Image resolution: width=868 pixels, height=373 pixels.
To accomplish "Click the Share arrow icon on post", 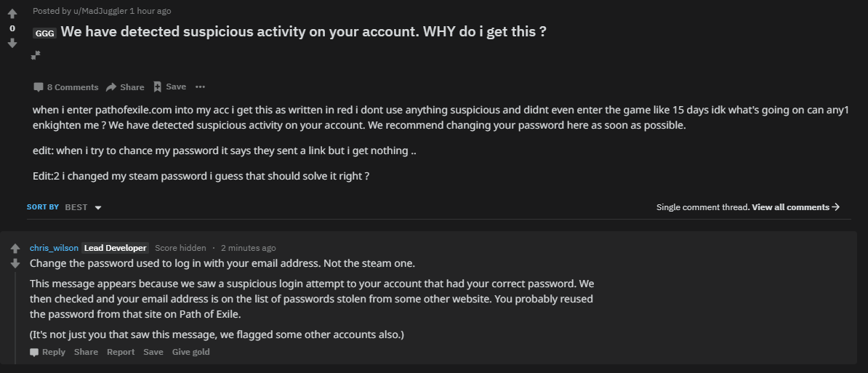I will (111, 87).
